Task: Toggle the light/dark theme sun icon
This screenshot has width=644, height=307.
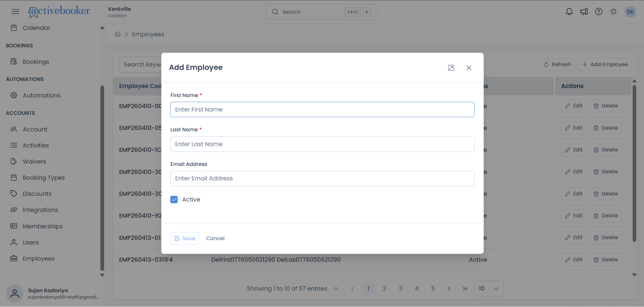Action: (x=613, y=12)
